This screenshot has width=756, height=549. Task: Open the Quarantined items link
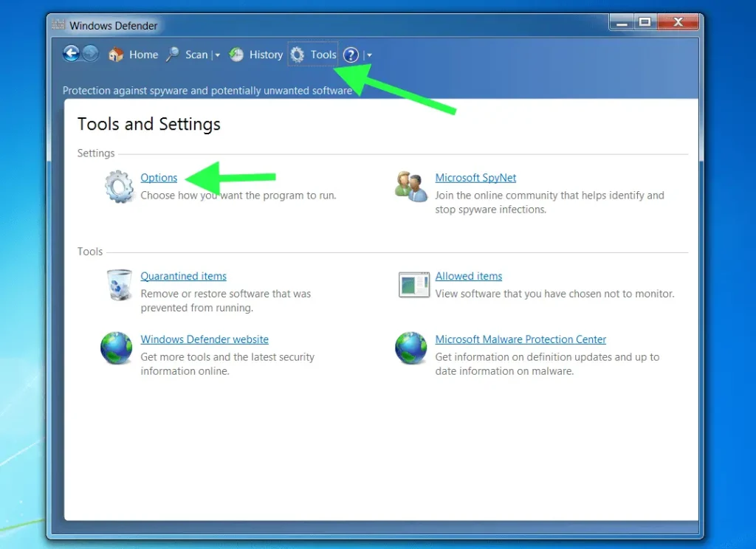coord(183,276)
